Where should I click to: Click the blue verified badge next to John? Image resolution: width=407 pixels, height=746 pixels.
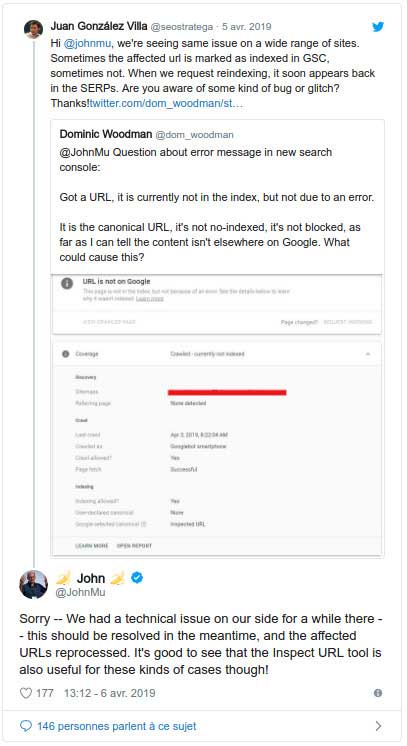137,578
